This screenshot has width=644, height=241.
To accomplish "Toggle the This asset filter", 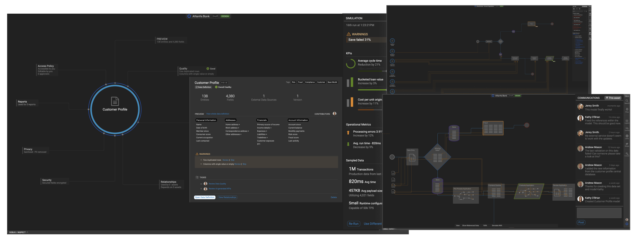I will click(613, 98).
